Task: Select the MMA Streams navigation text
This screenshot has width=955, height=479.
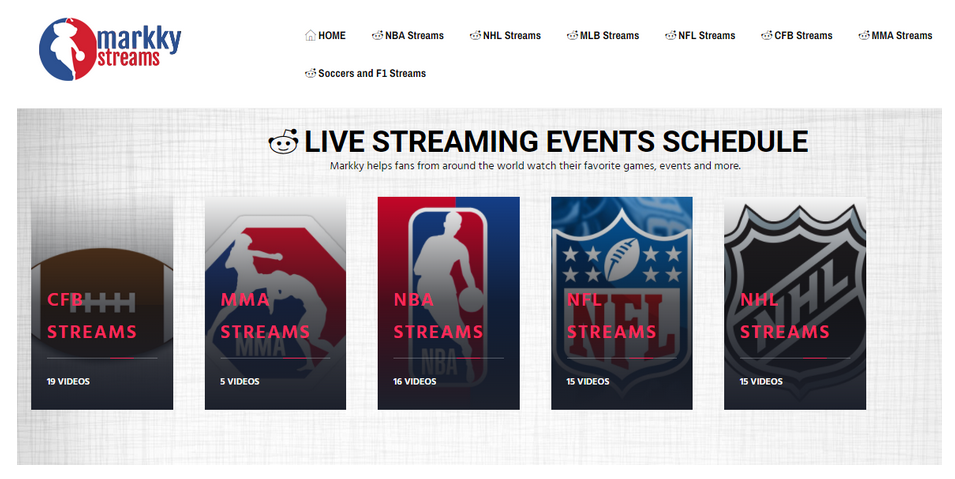Action: pyautogui.click(x=901, y=36)
